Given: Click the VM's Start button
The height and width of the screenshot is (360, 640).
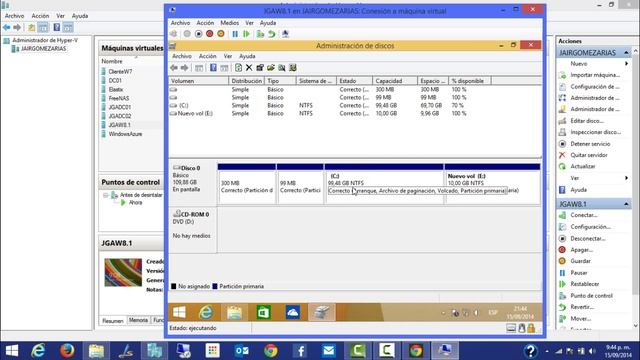Looking at the screenshot, I should (x=179, y=313).
